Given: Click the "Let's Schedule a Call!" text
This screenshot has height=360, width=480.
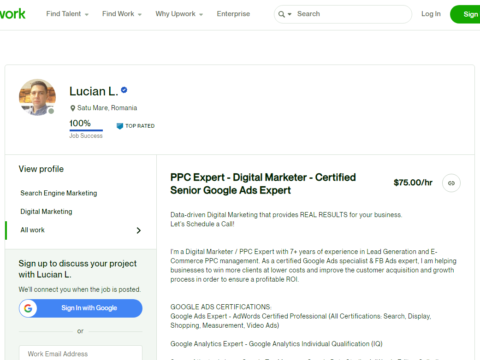Looking at the screenshot, I should tap(202, 224).
